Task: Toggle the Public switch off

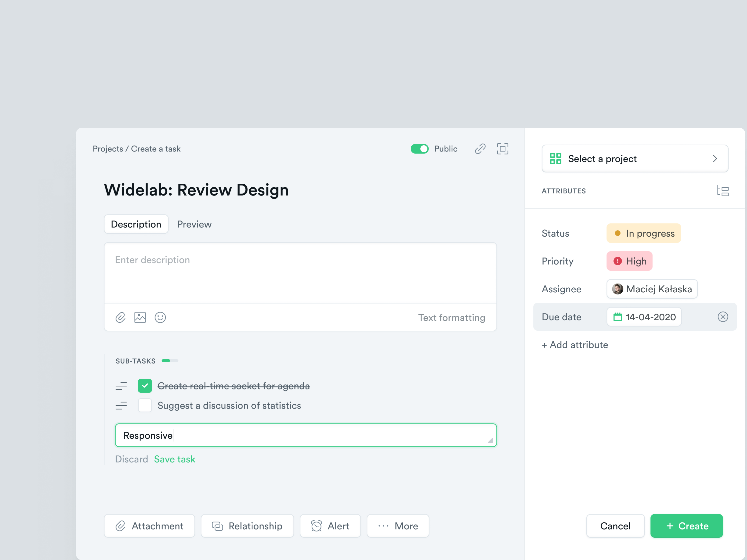Action: click(419, 149)
